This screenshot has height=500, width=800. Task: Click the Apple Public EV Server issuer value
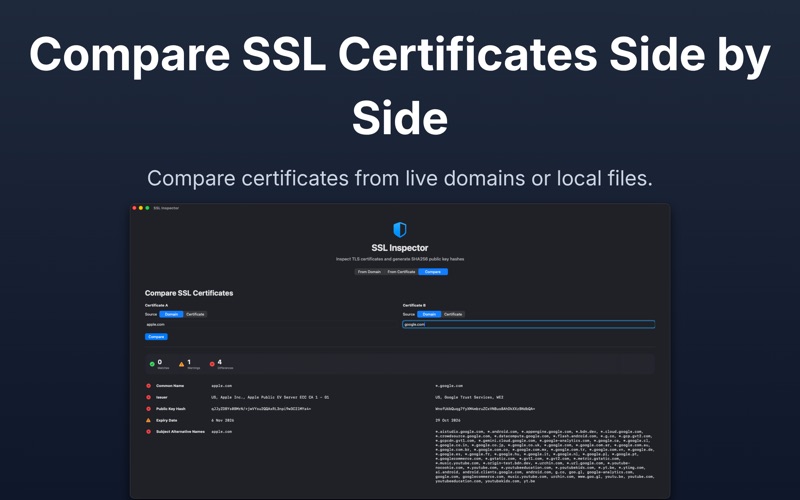[x=270, y=397]
